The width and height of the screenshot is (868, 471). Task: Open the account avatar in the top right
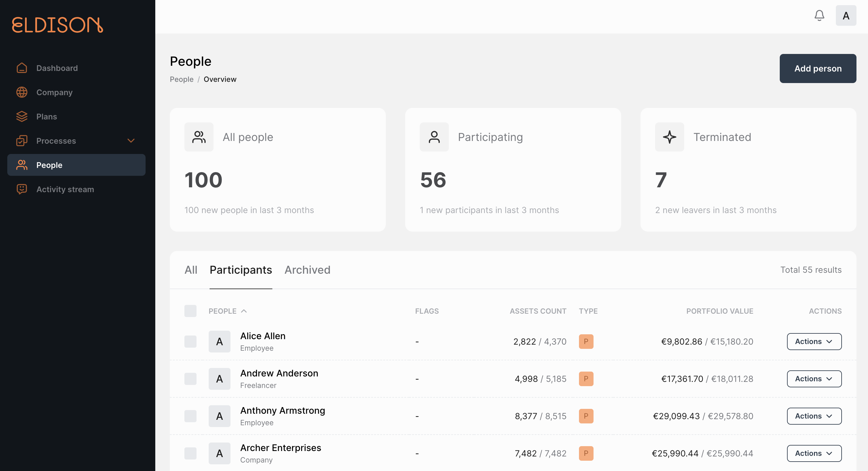click(x=846, y=15)
